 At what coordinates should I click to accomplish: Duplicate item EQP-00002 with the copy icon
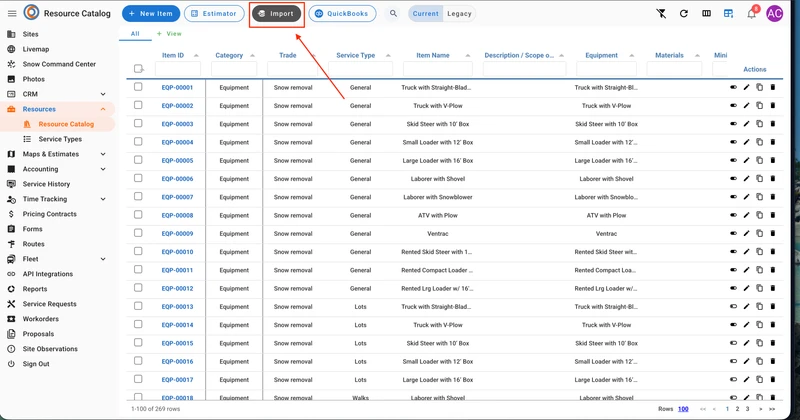tap(760, 106)
